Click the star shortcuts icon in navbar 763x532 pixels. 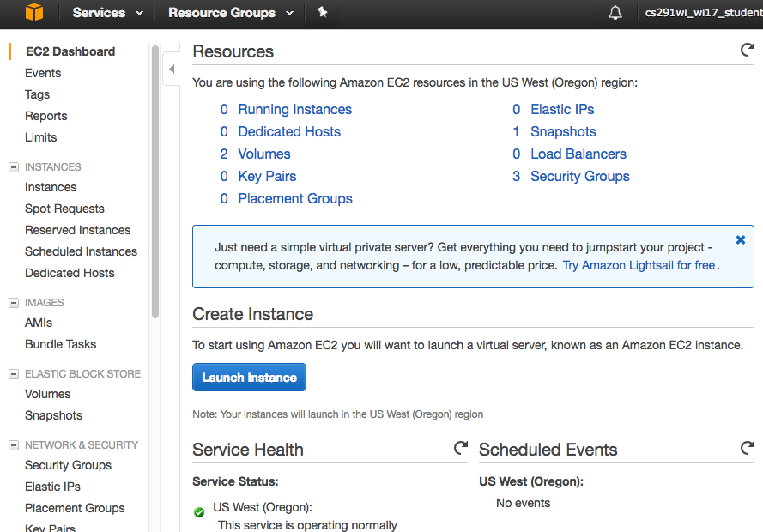click(323, 14)
